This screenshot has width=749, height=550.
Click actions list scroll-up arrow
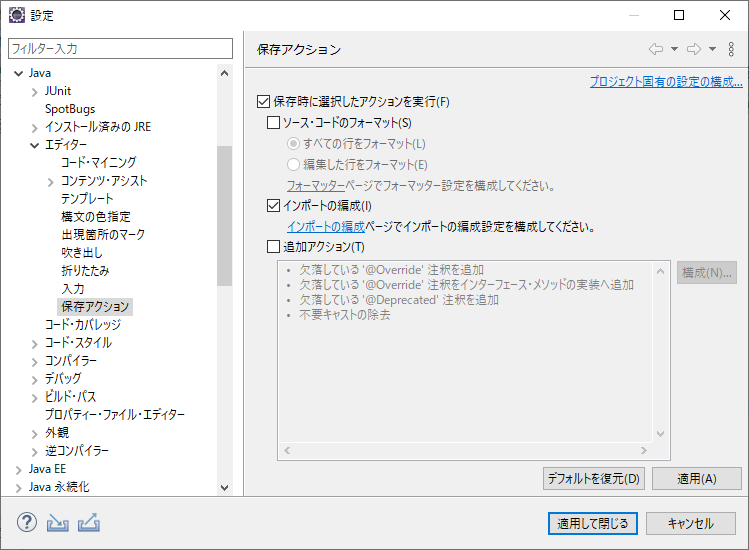tap(661, 271)
